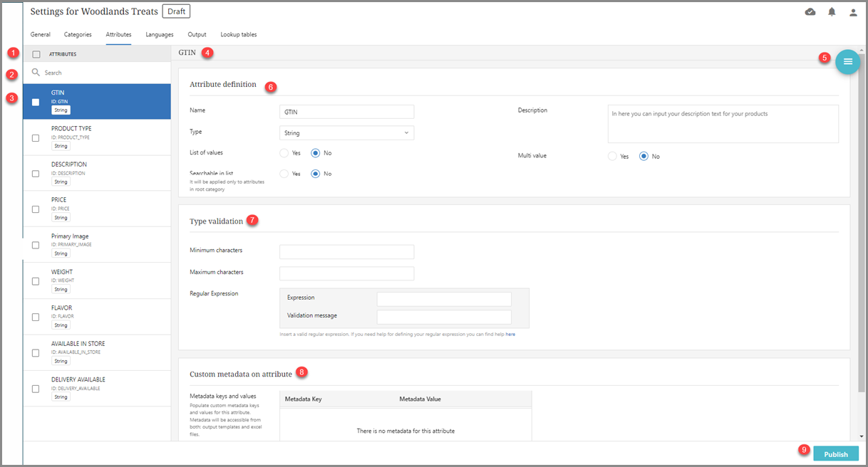The height and width of the screenshot is (467, 868).
Task: Set Searchable in list to Yes
Action: (284, 174)
